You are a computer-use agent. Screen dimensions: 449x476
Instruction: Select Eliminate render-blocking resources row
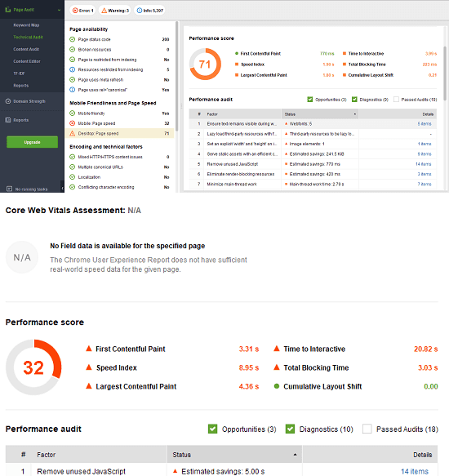(x=313, y=174)
